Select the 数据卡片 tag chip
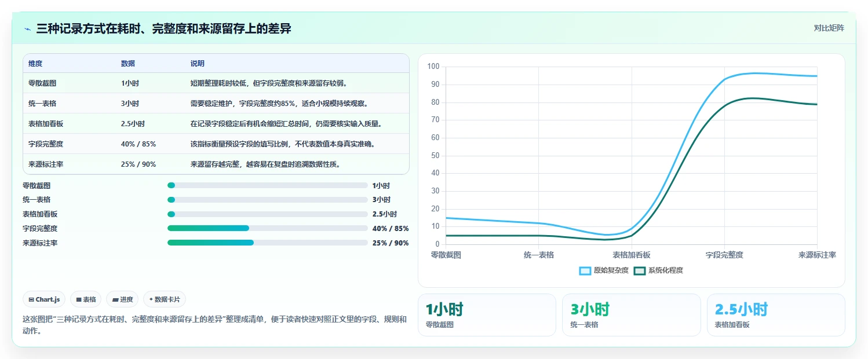The width and height of the screenshot is (868, 359). click(x=165, y=299)
